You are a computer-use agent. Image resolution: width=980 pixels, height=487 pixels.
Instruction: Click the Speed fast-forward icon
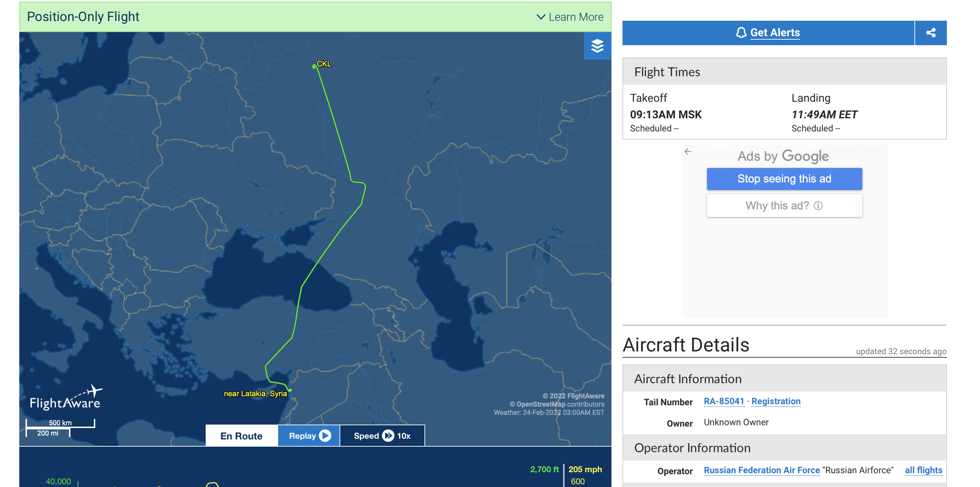pyautogui.click(x=388, y=436)
